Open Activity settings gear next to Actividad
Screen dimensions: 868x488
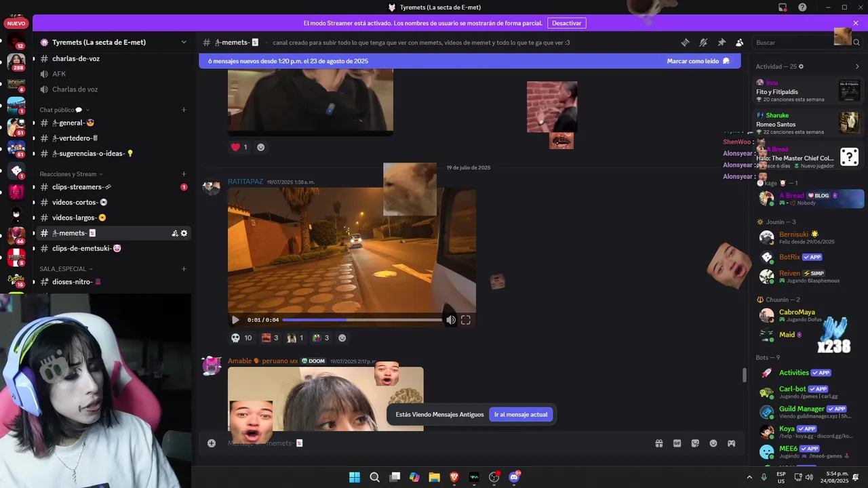pyautogui.click(x=801, y=66)
